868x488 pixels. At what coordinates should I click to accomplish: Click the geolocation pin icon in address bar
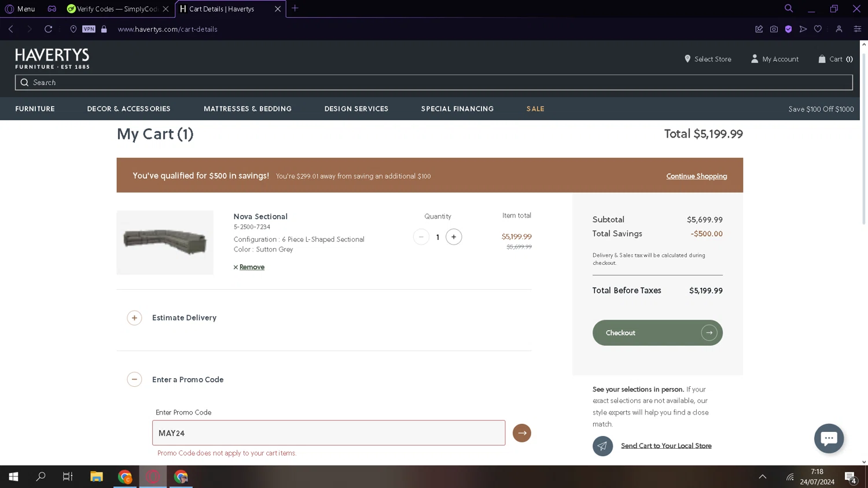(x=73, y=29)
